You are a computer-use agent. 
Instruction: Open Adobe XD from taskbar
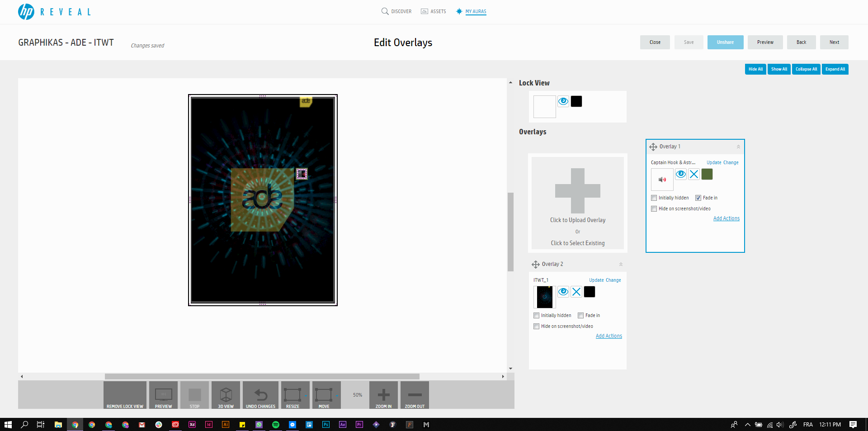(192, 425)
